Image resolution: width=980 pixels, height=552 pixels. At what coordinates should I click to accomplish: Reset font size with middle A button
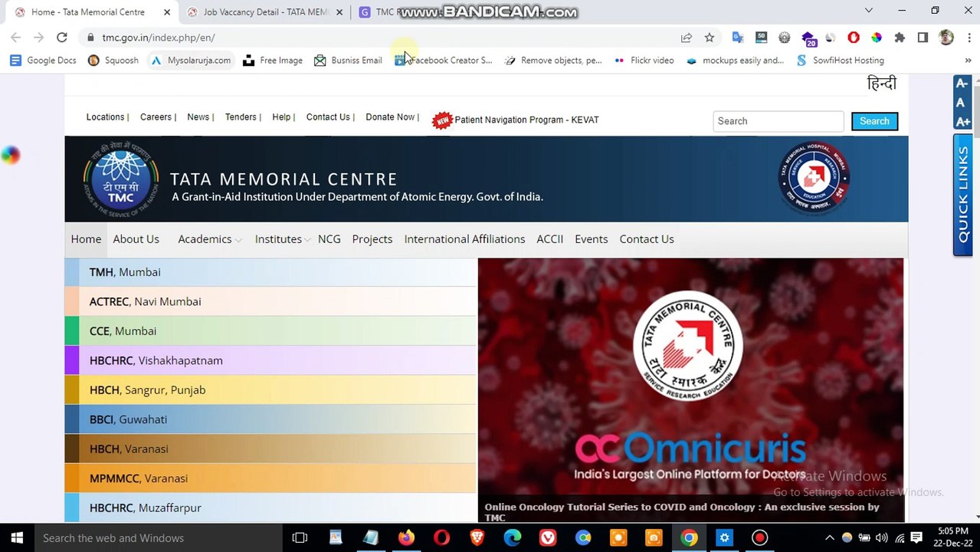click(x=962, y=103)
